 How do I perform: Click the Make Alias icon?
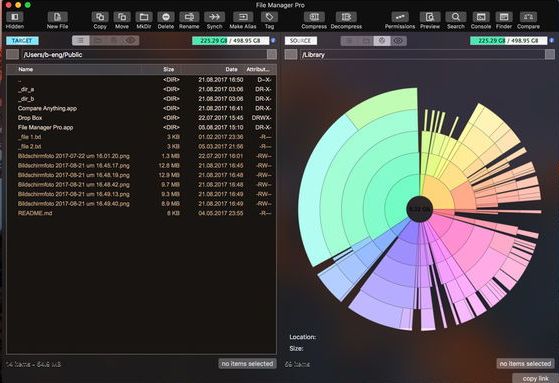243,17
